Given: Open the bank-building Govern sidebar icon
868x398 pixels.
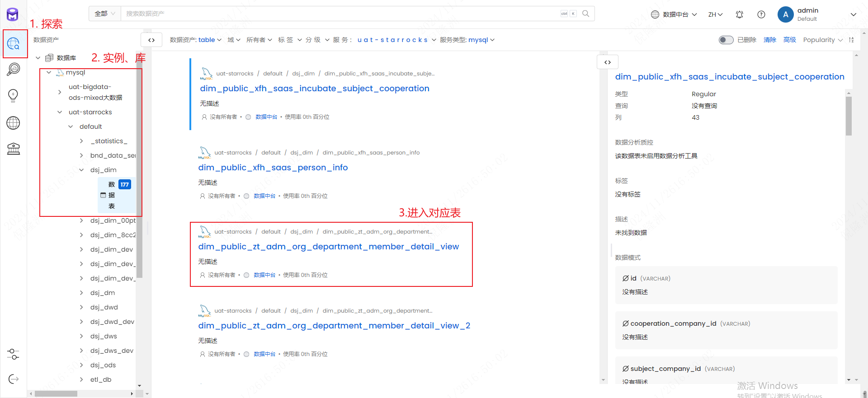Looking at the screenshot, I should [x=14, y=149].
